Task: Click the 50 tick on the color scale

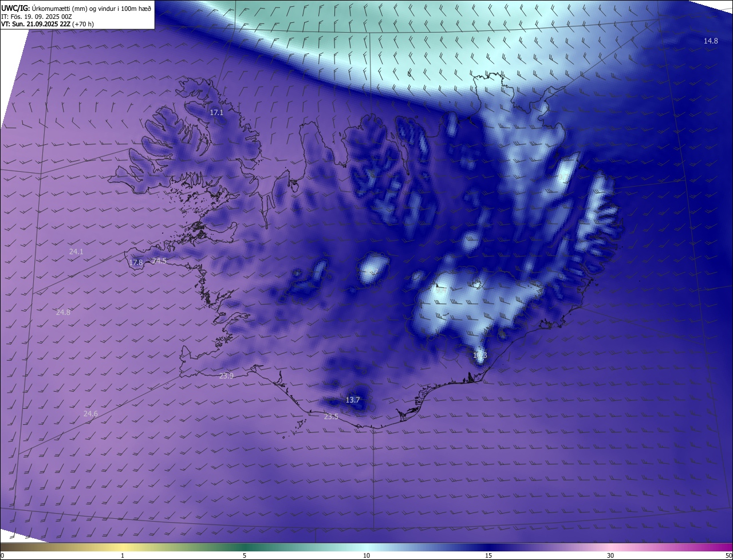Action: pos(728,555)
